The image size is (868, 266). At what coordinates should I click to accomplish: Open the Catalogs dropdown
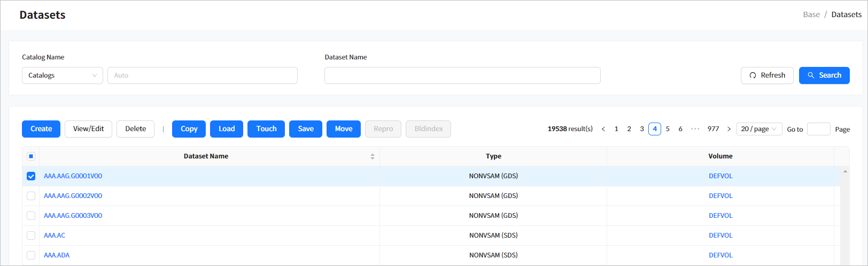[62, 75]
